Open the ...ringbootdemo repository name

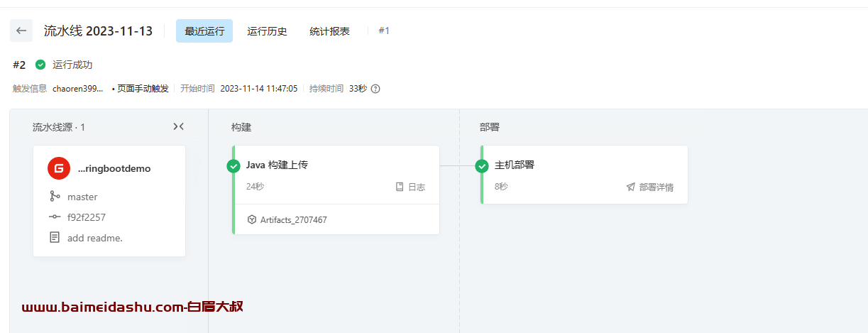pyautogui.click(x=114, y=168)
